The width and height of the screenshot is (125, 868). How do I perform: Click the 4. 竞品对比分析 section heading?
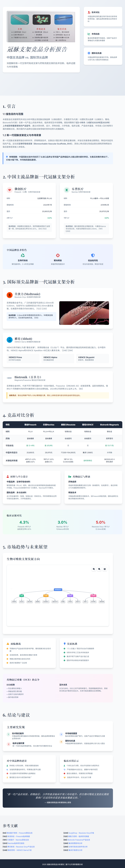pos(18,415)
